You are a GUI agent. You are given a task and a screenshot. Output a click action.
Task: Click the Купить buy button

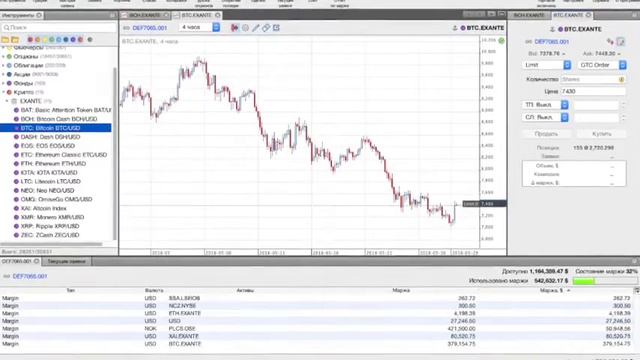[x=602, y=134]
